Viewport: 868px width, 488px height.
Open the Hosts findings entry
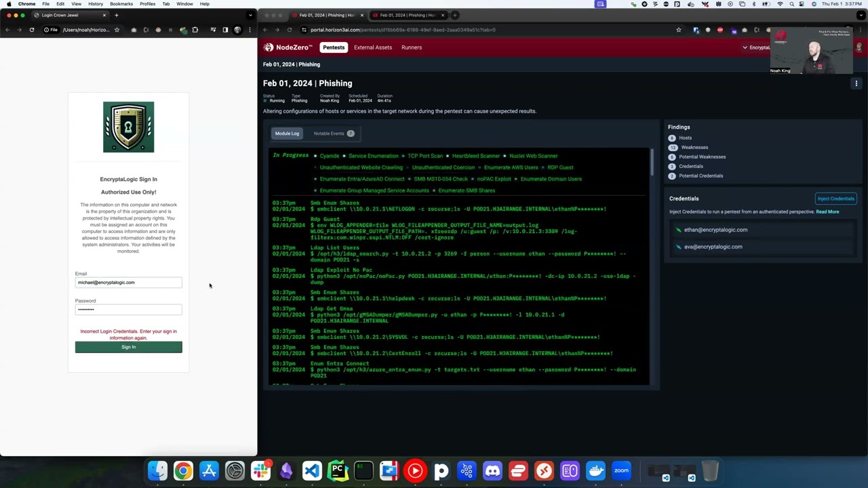pyautogui.click(x=680, y=138)
